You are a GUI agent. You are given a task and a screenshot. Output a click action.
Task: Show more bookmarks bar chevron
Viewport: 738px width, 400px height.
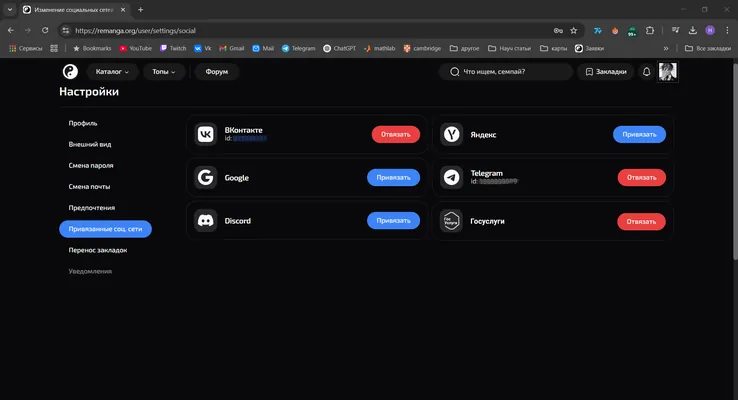666,48
